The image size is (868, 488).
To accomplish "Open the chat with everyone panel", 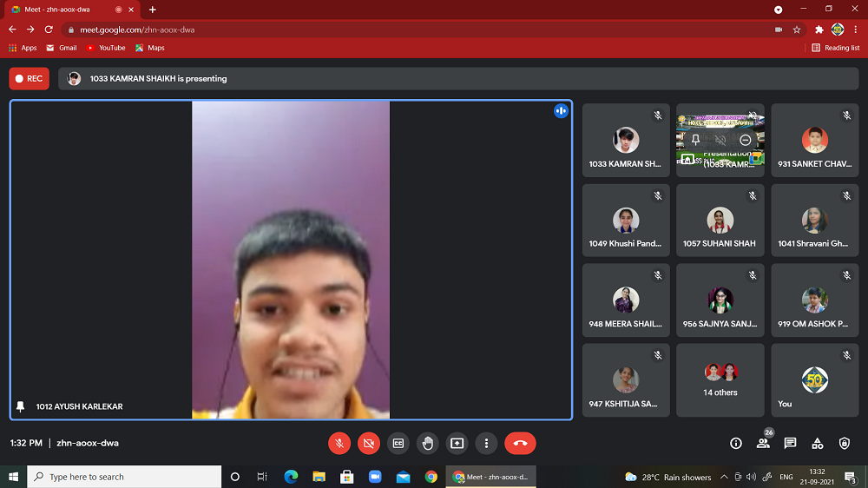I will tap(790, 443).
